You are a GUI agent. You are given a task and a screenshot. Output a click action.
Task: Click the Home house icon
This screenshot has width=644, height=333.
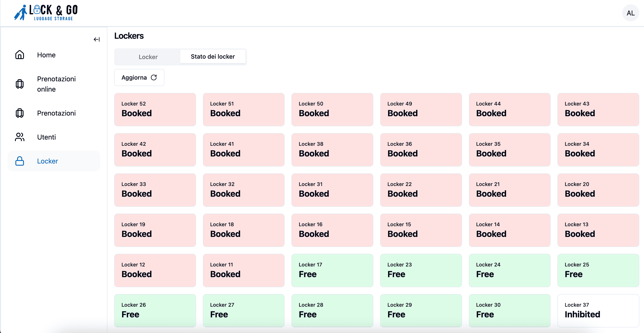tap(19, 55)
